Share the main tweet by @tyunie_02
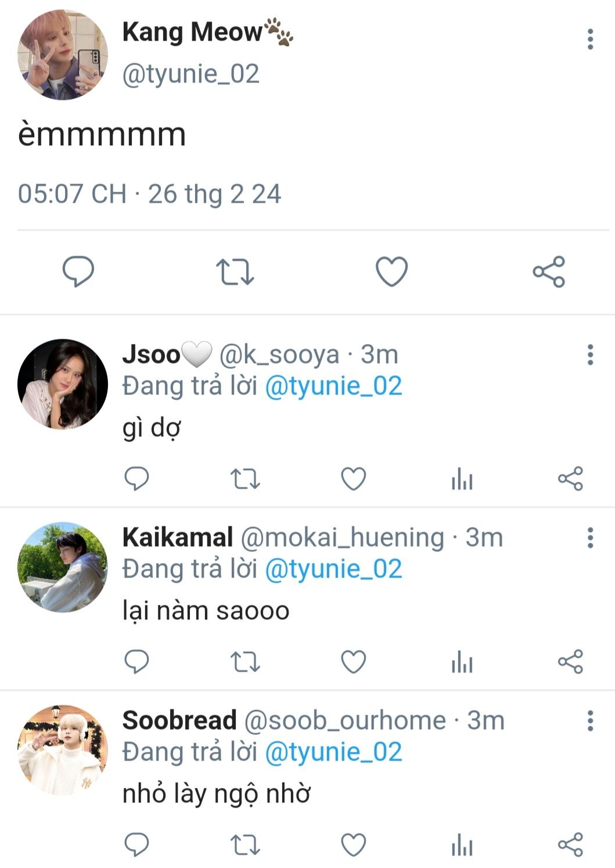The width and height of the screenshot is (615, 868). pos(549,271)
